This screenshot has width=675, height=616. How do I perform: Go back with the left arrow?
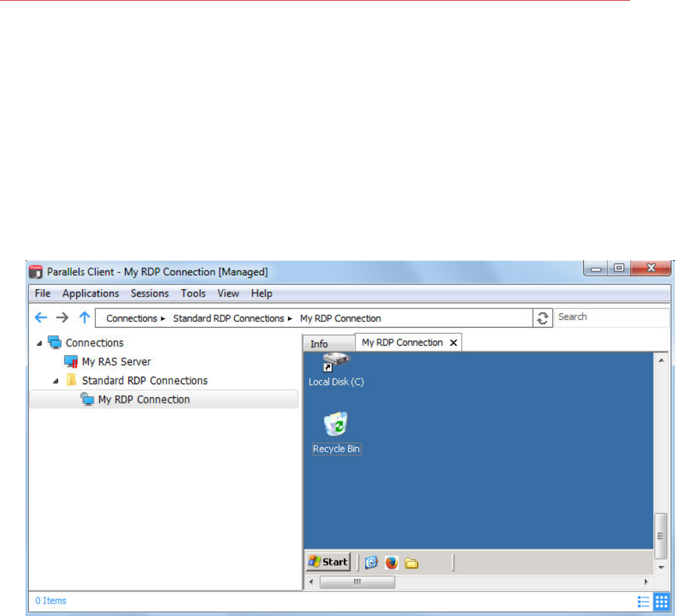(41, 318)
